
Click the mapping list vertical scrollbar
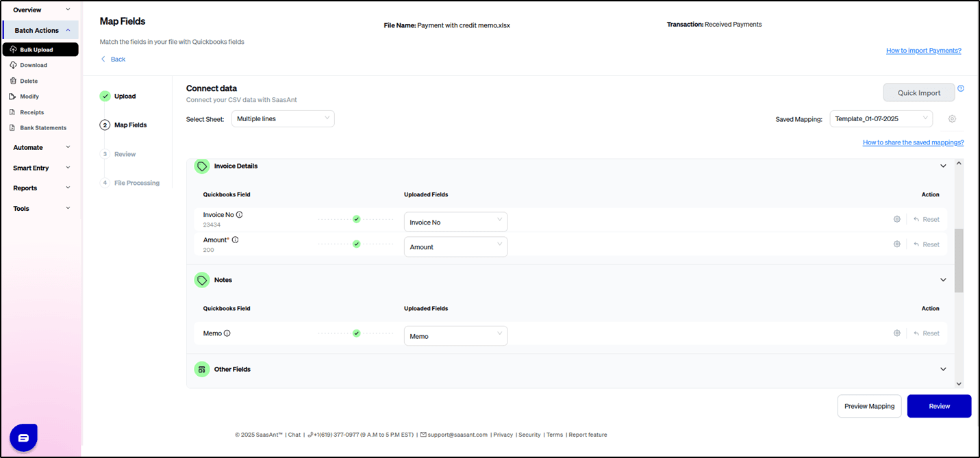tap(959, 260)
